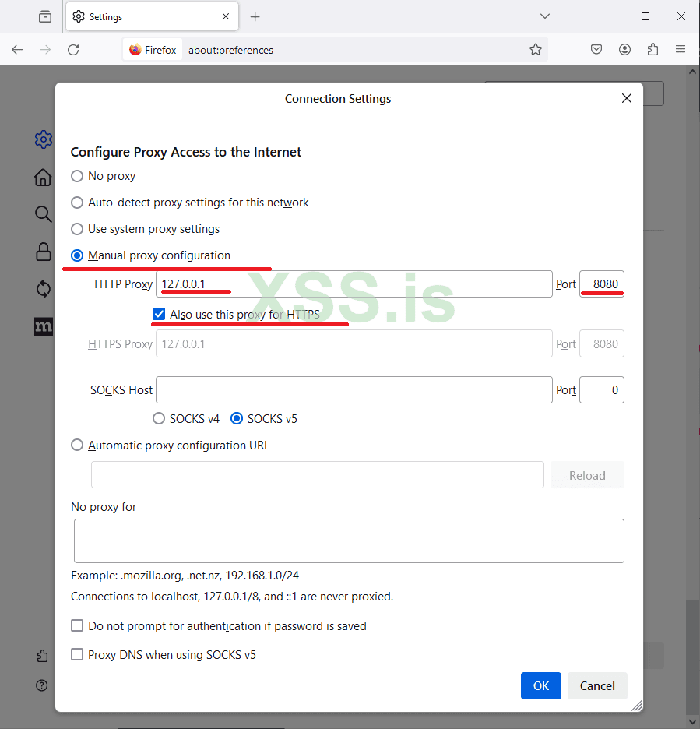The width and height of the screenshot is (700, 729).
Task: Open a new tab with plus button
Action: (255, 17)
